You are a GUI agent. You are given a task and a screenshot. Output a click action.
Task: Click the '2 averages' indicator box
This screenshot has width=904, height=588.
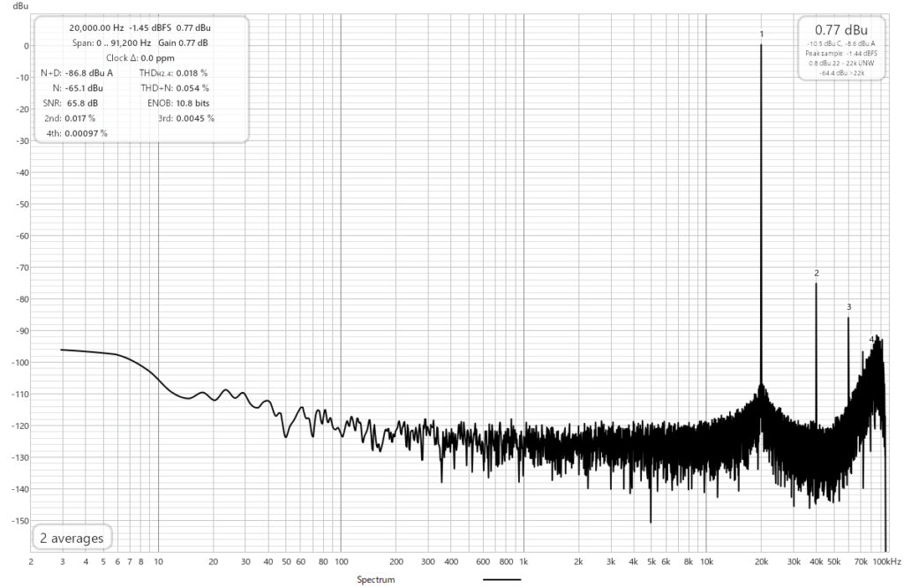(72, 538)
